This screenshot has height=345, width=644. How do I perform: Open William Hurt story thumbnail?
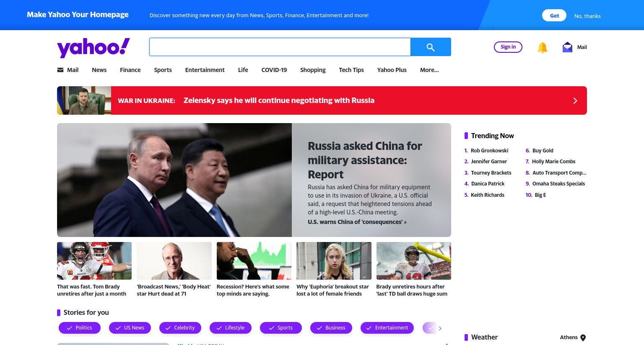tap(174, 261)
